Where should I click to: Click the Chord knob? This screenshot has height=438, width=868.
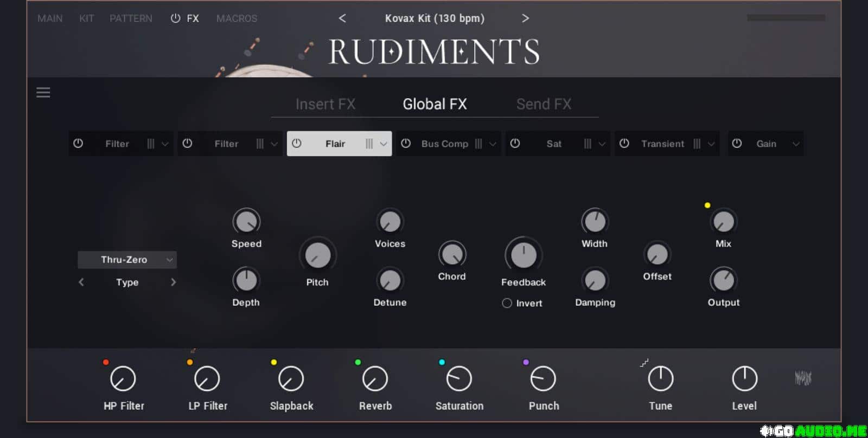(x=452, y=254)
